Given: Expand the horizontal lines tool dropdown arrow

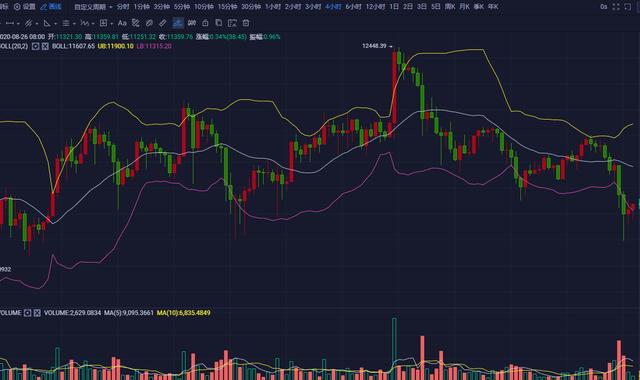Looking at the screenshot, I should [x=74, y=24].
